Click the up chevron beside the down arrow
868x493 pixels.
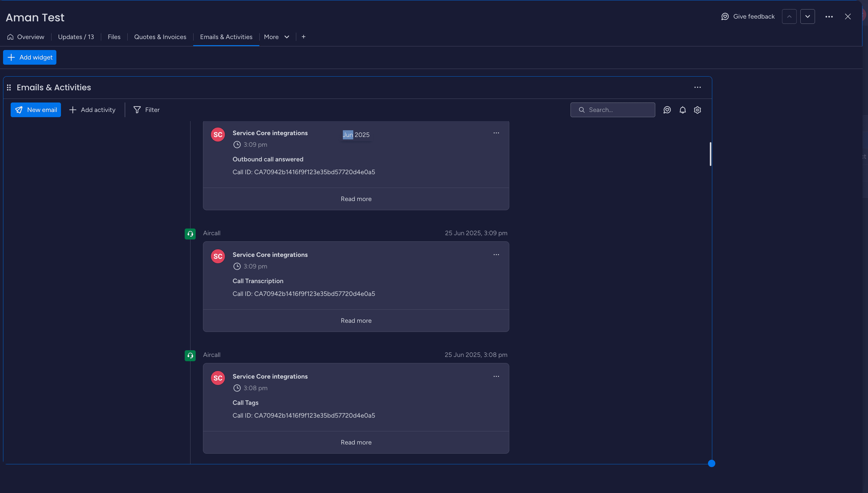pyautogui.click(x=789, y=16)
